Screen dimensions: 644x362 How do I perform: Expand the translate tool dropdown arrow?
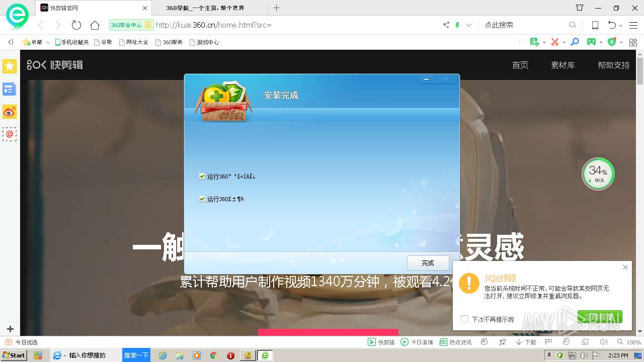(x=544, y=43)
